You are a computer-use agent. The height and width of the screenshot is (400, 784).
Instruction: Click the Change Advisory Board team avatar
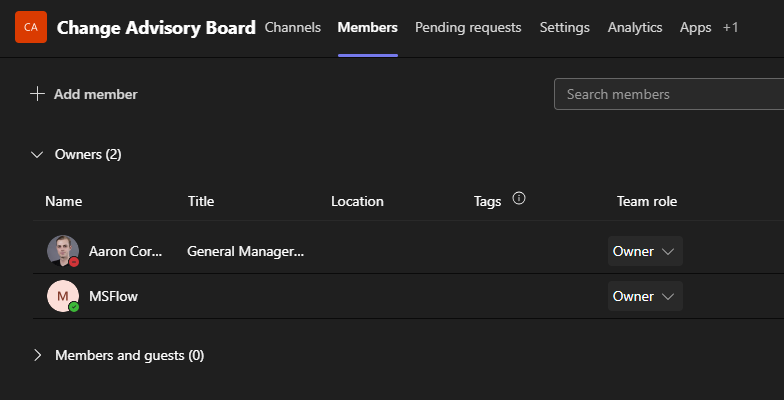(x=31, y=27)
